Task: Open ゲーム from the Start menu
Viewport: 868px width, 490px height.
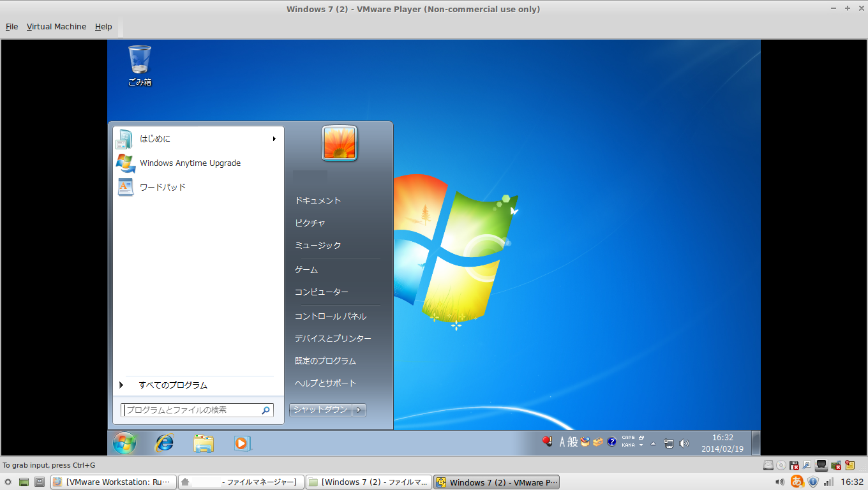Action: click(x=306, y=270)
